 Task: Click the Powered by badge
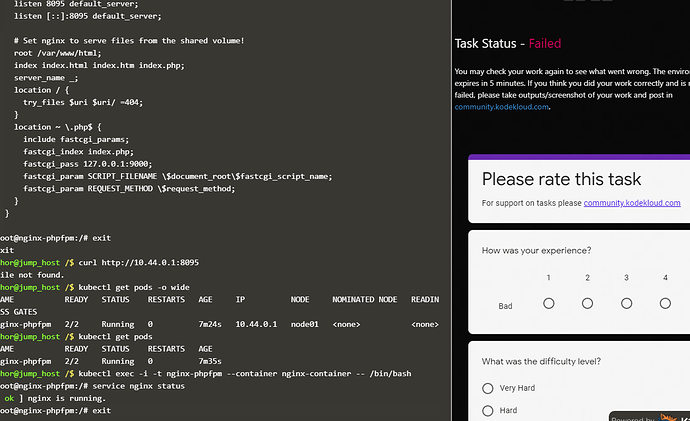tap(648, 417)
